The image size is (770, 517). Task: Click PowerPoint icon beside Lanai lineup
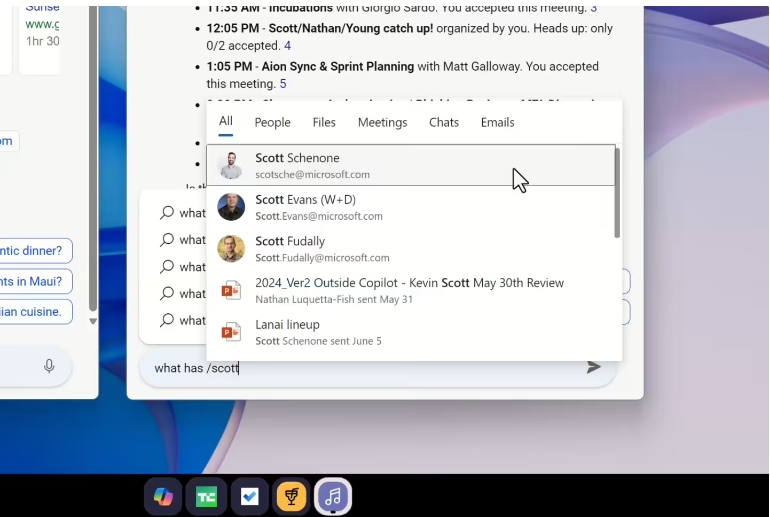coord(231,332)
